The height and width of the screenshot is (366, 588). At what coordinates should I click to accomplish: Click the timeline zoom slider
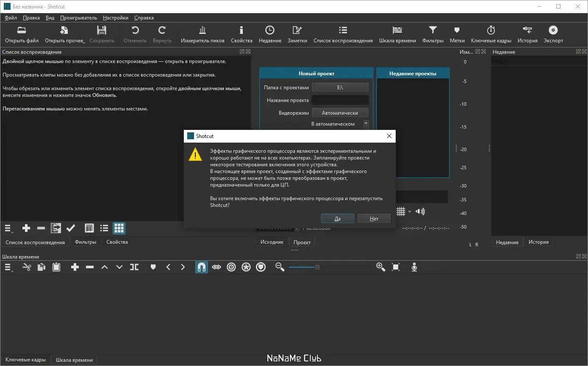pos(317,267)
